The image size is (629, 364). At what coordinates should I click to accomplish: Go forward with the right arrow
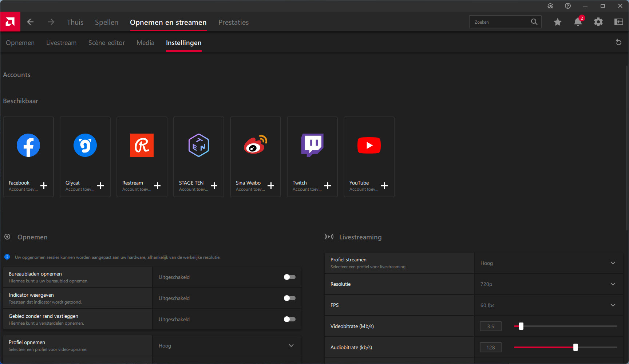pyautogui.click(x=51, y=22)
